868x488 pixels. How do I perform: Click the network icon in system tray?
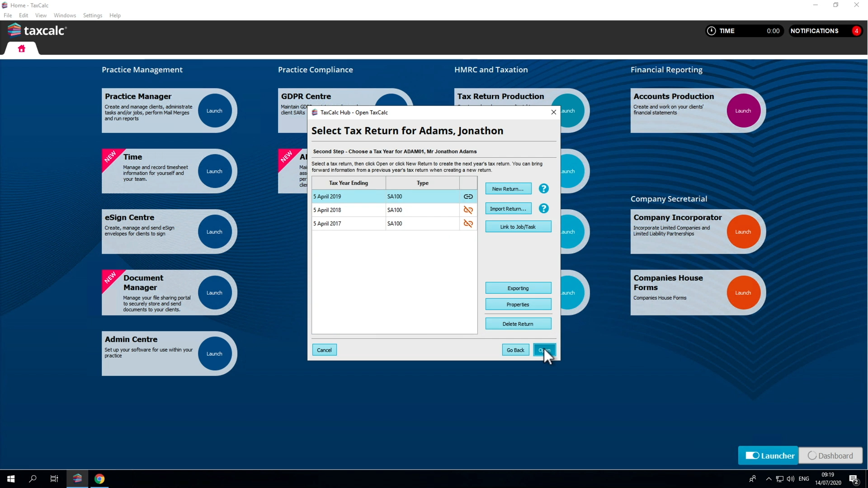(780, 479)
